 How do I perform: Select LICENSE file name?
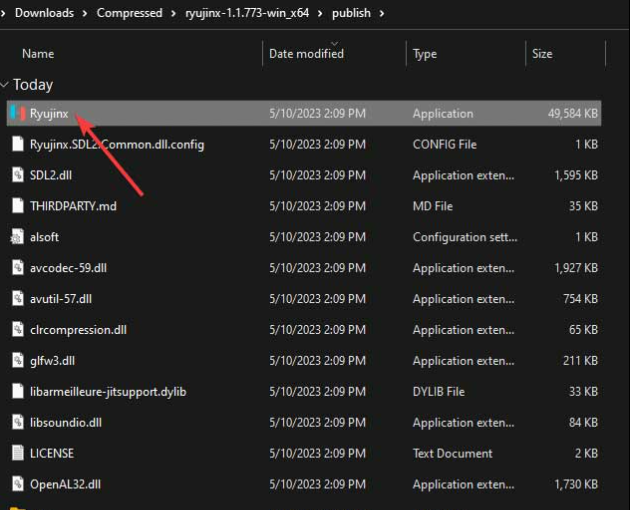[x=52, y=453]
